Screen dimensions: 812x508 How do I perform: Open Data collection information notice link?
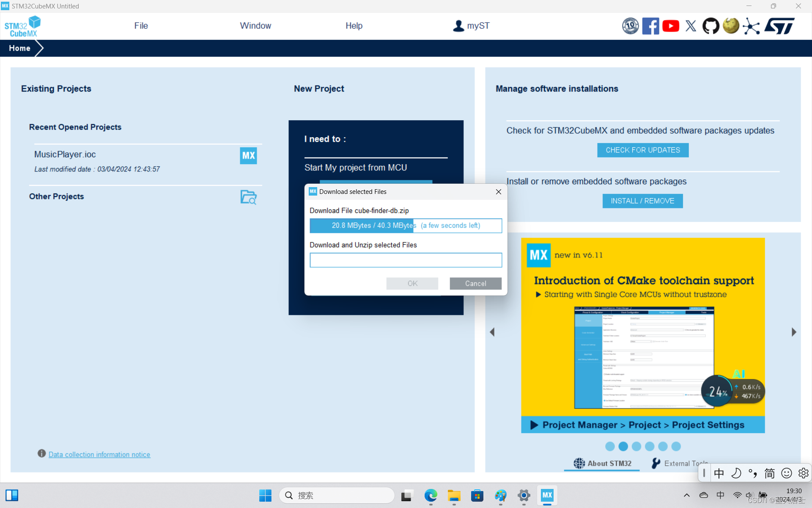click(x=99, y=455)
